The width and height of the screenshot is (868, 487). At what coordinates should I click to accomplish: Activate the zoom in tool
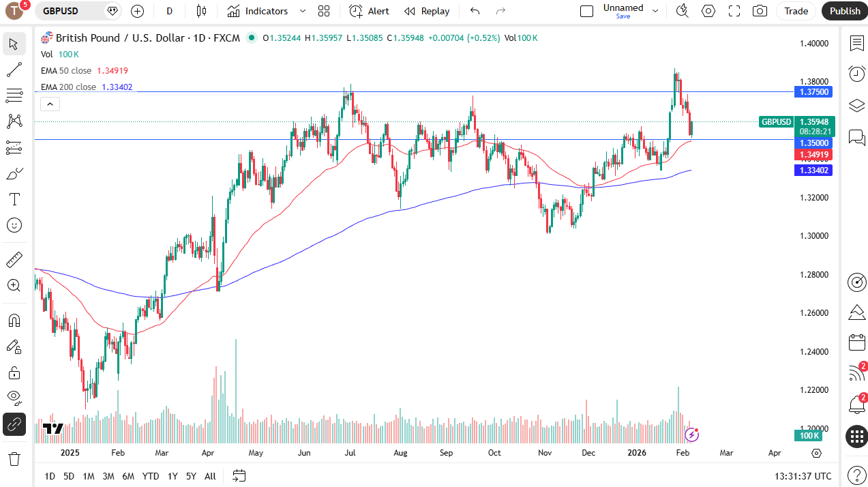[14, 286]
